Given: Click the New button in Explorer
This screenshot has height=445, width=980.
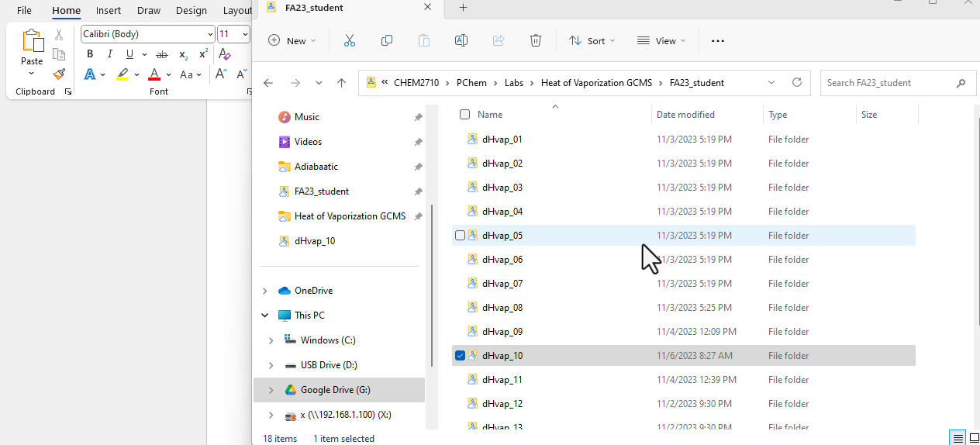Looking at the screenshot, I should click(292, 40).
